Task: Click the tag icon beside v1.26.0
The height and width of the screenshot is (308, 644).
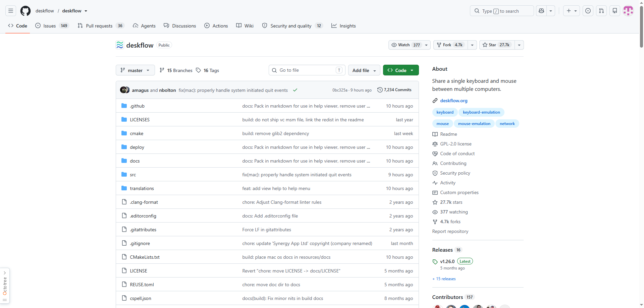Action: (x=435, y=262)
